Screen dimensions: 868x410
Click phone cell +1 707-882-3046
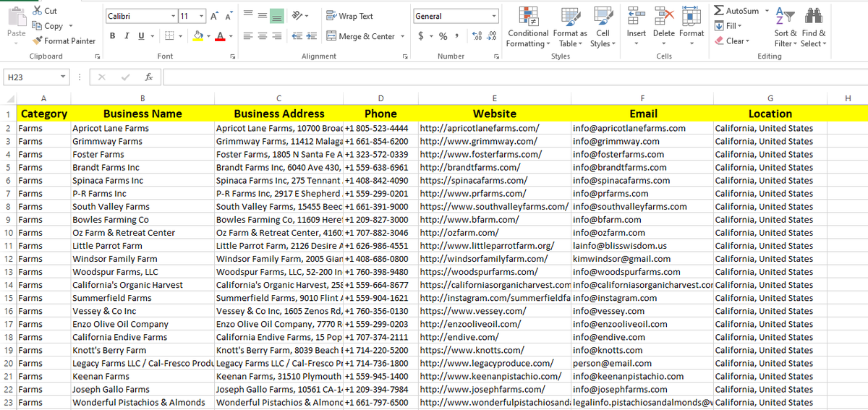click(x=380, y=233)
